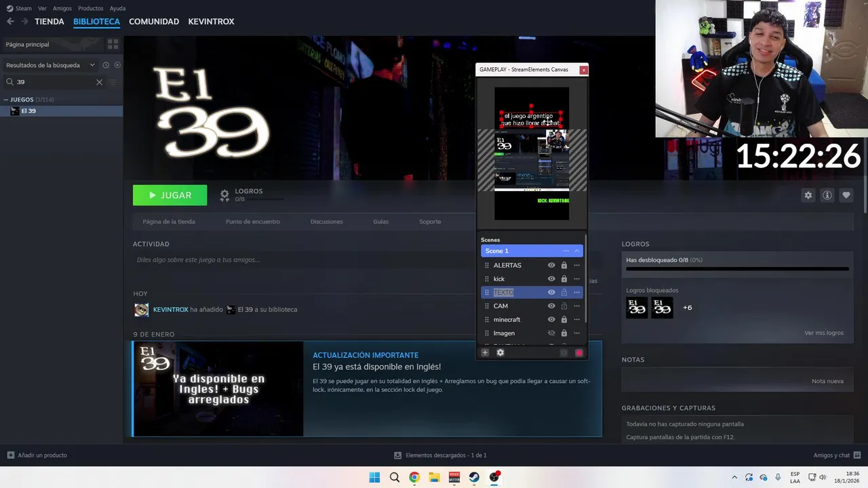Open the Ver menu
The height and width of the screenshot is (488, 868).
point(43,8)
